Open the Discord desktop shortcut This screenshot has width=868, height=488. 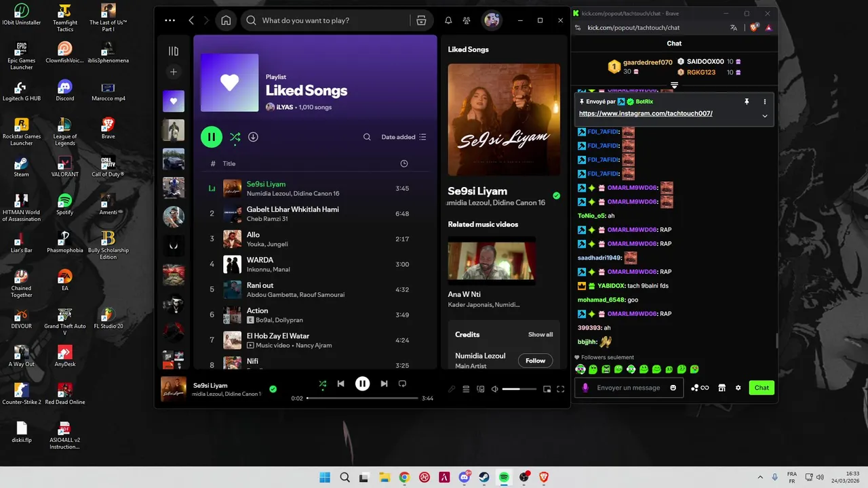[65, 90]
